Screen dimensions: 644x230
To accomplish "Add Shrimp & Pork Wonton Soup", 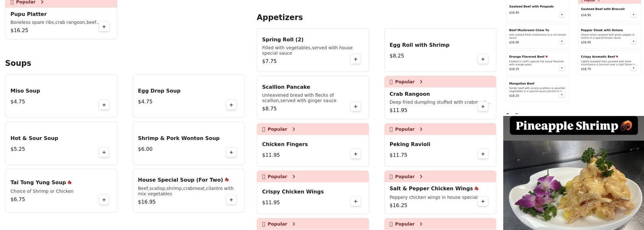I will point(231,152).
